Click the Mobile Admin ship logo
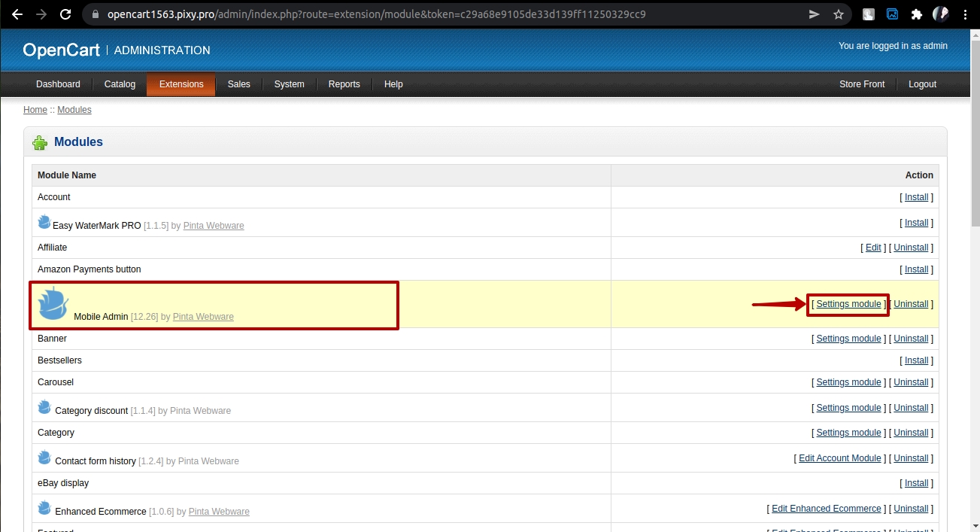This screenshot has height=532, width=980. click(x=53, y=302)
